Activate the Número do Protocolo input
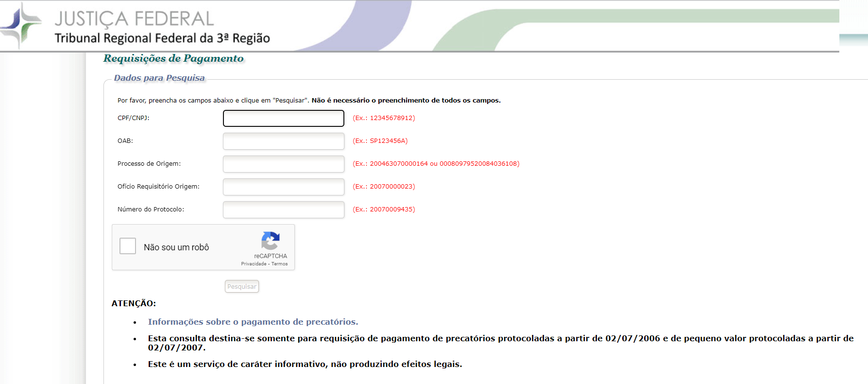The width and height of the screenshot is (868, 384). click(283, 209)
